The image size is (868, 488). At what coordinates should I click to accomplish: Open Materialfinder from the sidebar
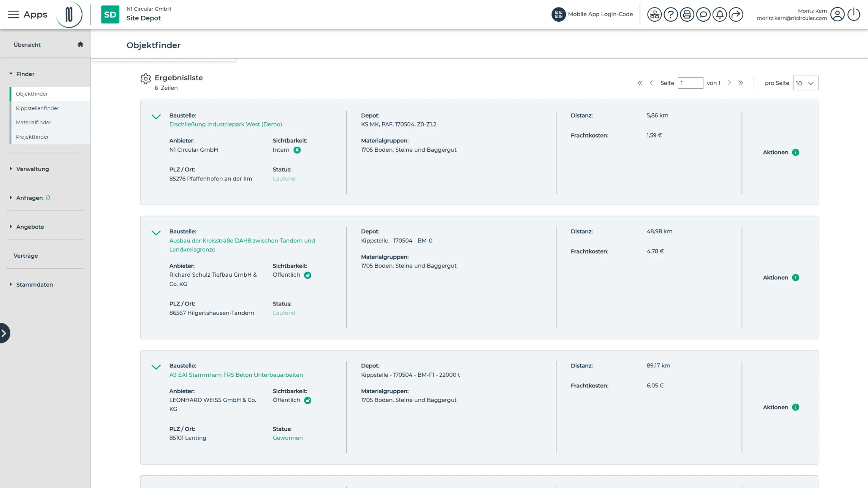[50, 123]
